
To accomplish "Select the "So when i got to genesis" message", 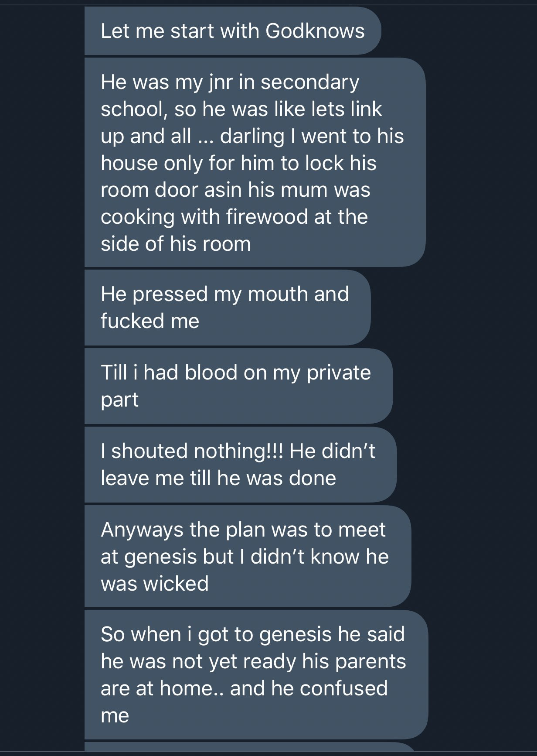I will coord(255,674).
